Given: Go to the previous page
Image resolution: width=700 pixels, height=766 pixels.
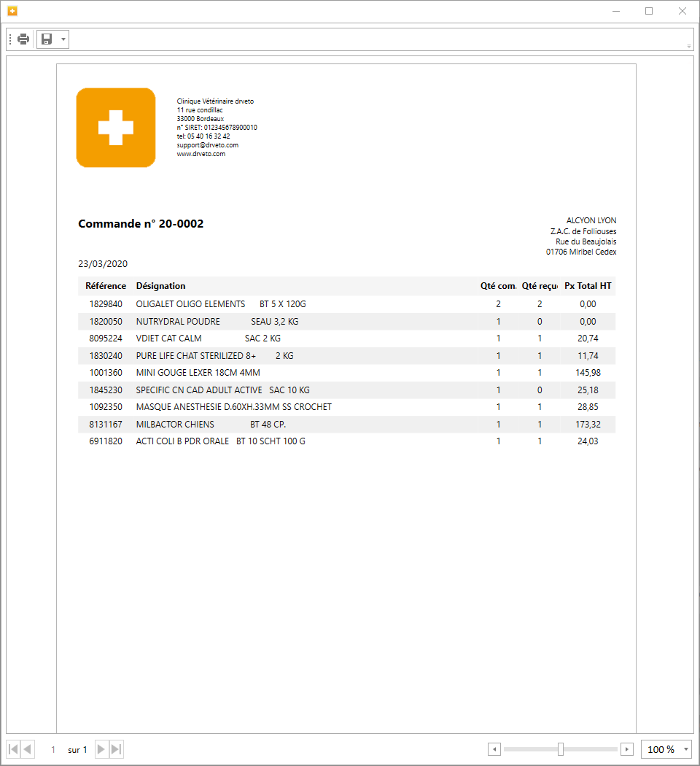Looking at the screenshot, I should pos(28,749).
